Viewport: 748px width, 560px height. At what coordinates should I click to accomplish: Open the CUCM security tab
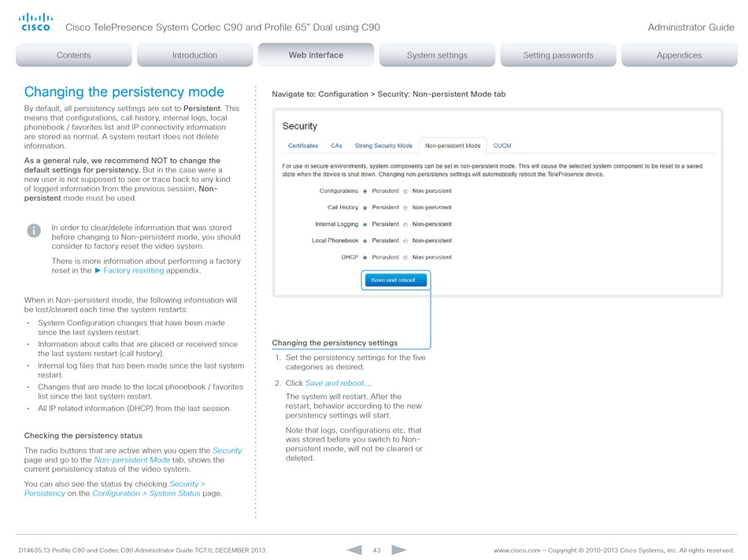pyautogui.click(x=502, y=146)
